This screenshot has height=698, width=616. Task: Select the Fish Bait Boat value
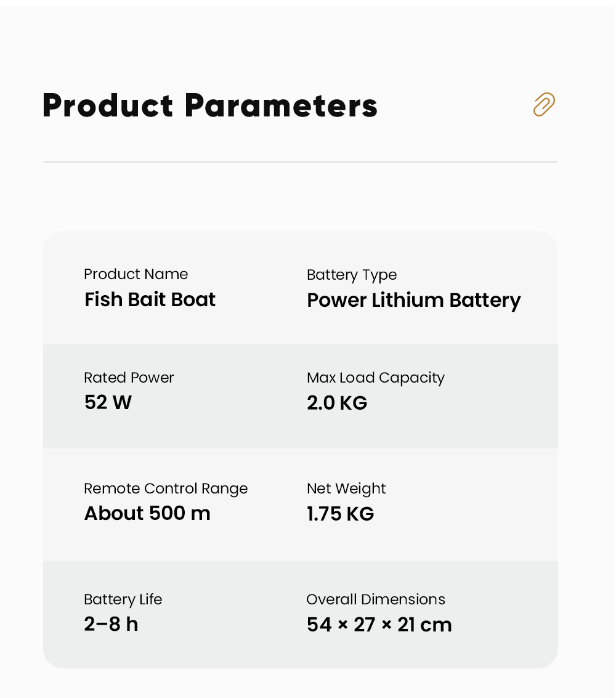click(x=150, y=299)
